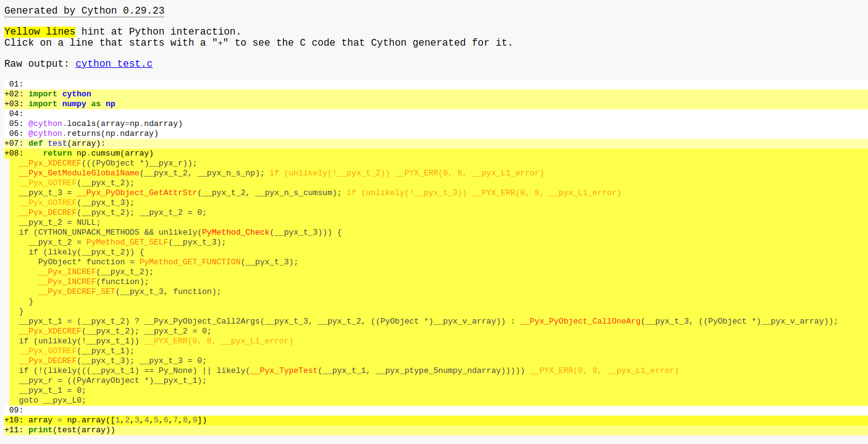This screenshot has height=444, width=868.
Task: Open the cython_test.c raw output link
Action: click(x=114, y=64)
